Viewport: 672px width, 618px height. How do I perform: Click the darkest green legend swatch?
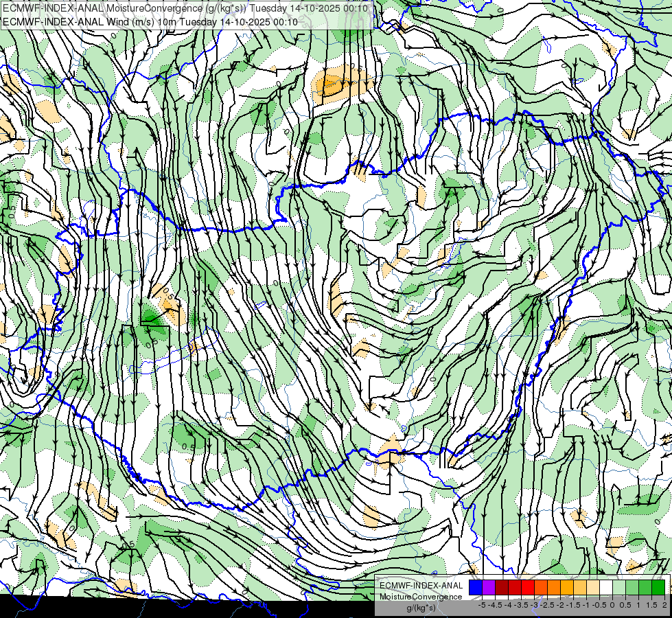pos(658,588)
